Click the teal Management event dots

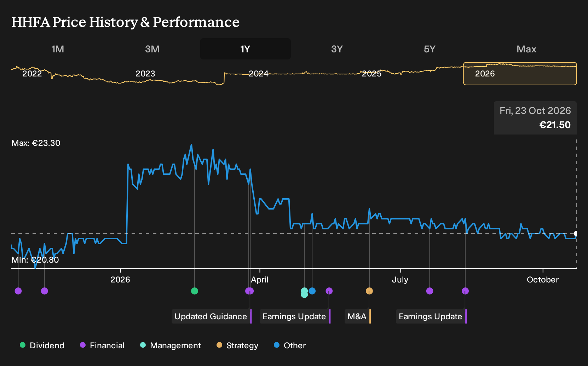point(304,293)
